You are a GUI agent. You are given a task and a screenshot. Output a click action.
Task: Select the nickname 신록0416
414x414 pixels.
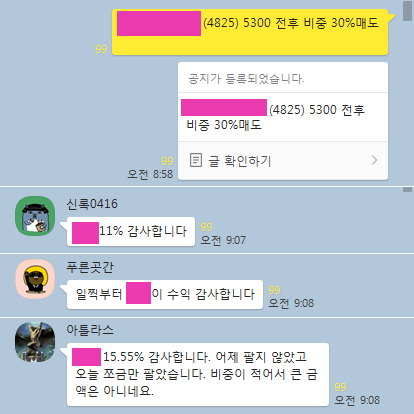point(92,204)
